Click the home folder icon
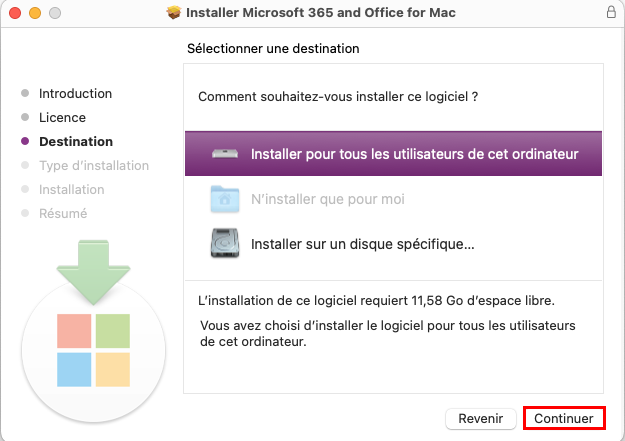The width and height of the screenshot is (625, 441). click(225, 199)
